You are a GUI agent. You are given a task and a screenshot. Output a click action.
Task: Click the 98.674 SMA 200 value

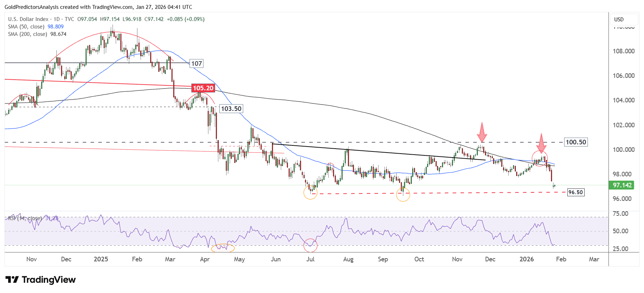coord(59,34)
